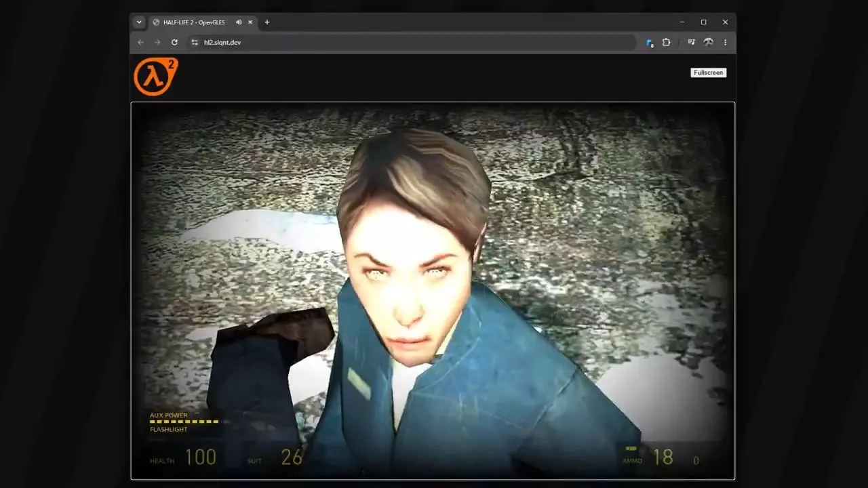This screenshot has height=488, width=868.
Task: Reload the hl2.slqnt.dev page
Action: pyautogui.click(x=174, y=42)
